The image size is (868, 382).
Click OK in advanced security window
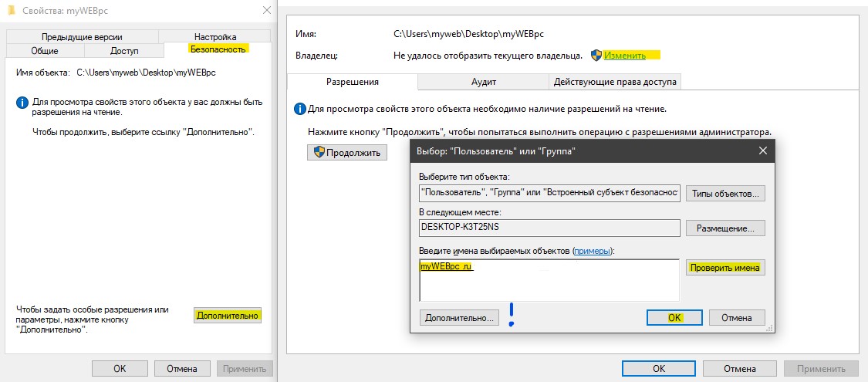(658, 368)
